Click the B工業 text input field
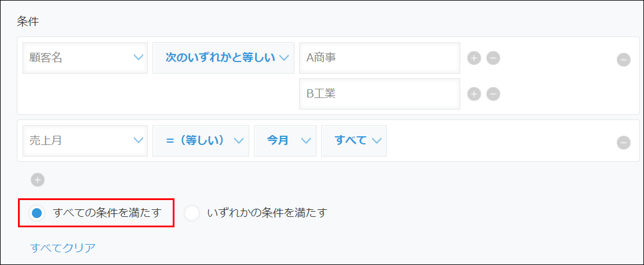644x265 pixels. point(379,94)
